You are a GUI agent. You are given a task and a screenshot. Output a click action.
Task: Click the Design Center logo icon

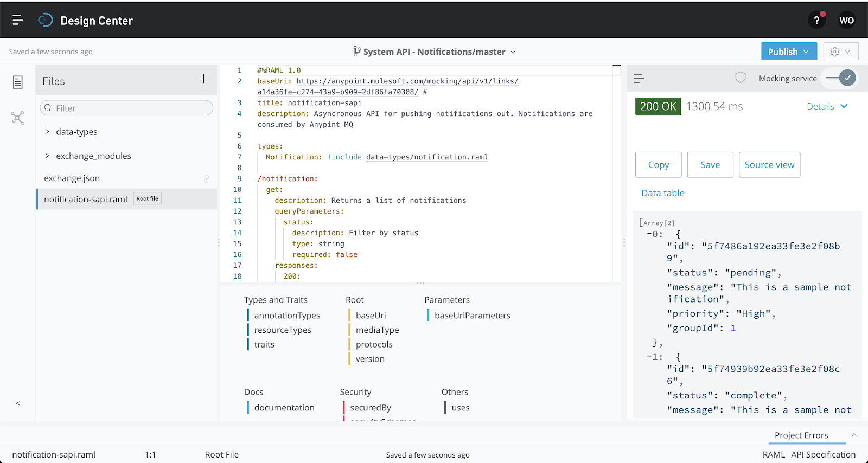point(46,20)
